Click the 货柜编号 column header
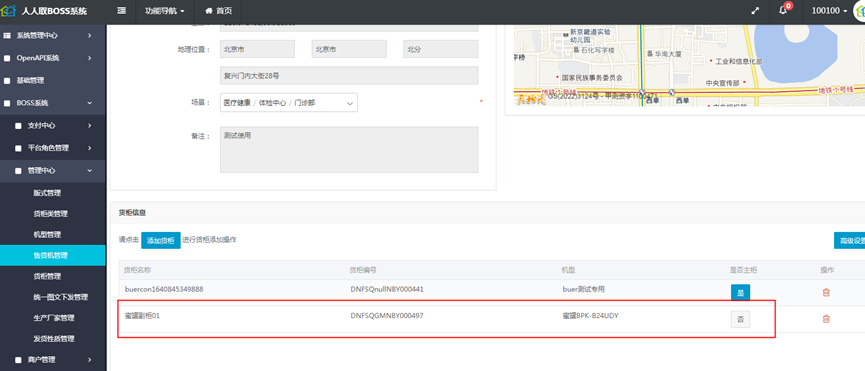This screenshot has height=371, width=865. 364,270
